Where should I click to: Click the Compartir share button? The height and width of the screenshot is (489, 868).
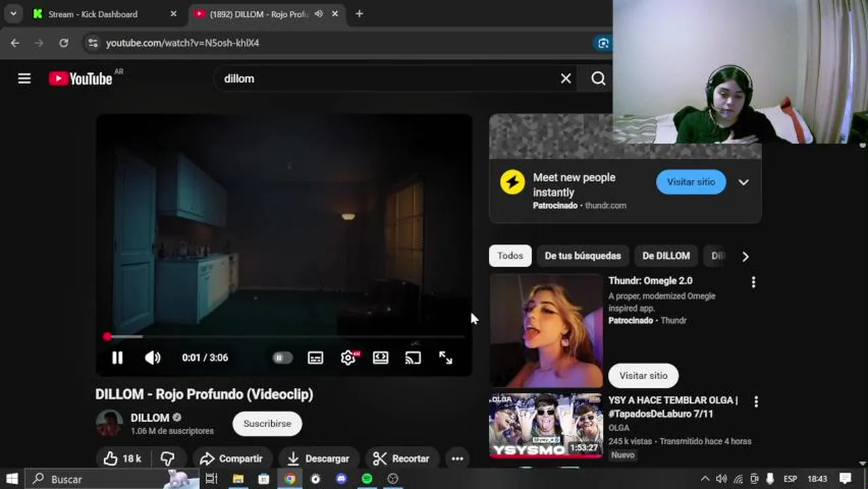[x=232, y=458]
